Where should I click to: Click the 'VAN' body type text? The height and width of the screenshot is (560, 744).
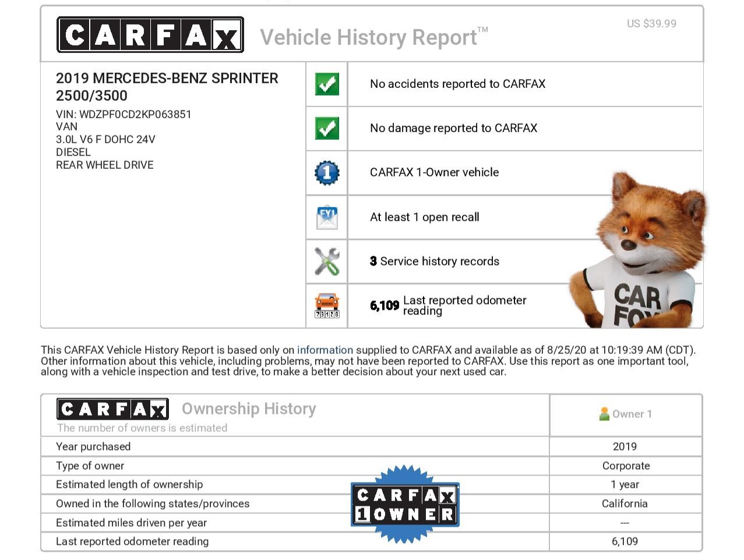[67, 127]
